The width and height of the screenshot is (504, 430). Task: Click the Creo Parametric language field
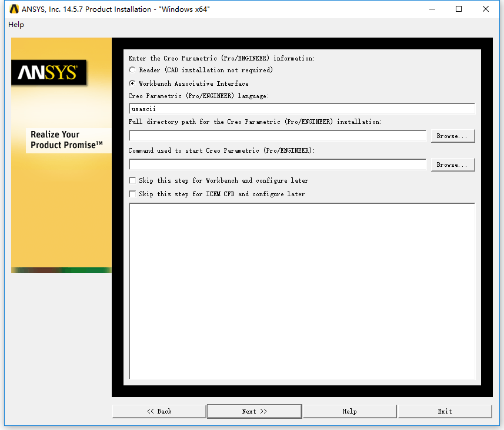(302, 109)
